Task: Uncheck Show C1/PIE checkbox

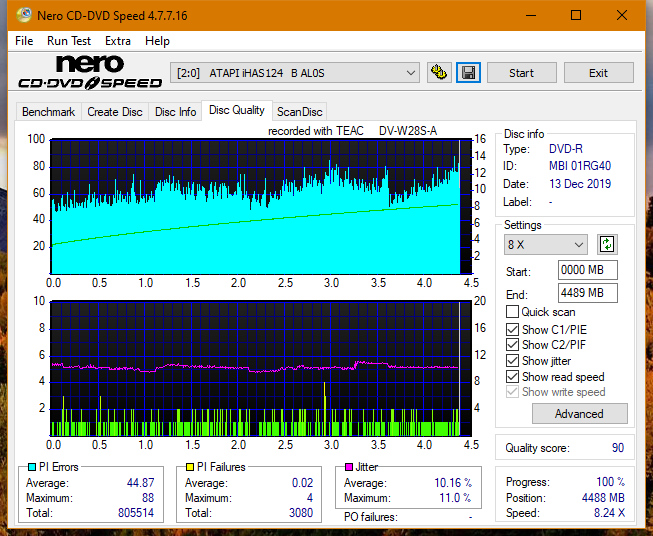Action: [x=512, y=330]
